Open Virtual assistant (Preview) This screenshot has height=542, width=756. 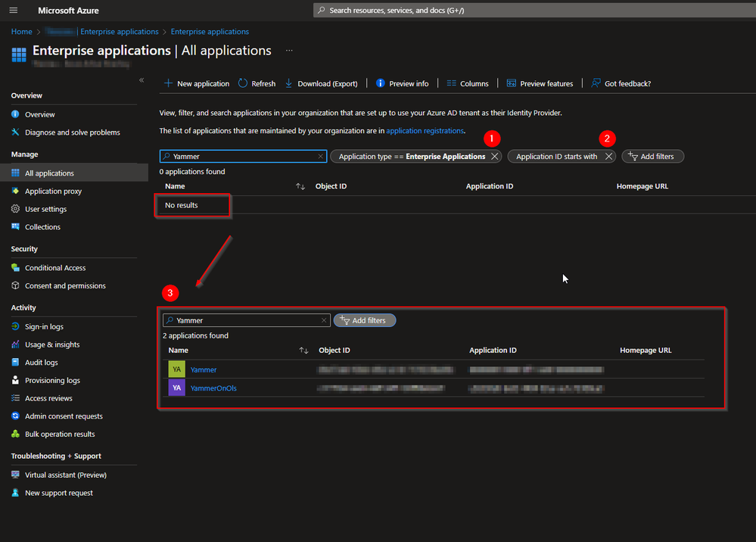coord(66,475)
